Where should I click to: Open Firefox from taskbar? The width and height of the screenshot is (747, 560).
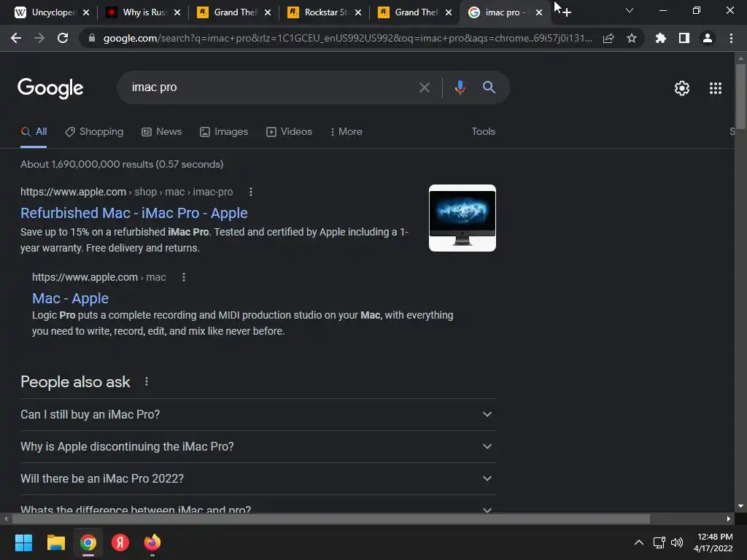pyautogui.click(x=152, y=542)
